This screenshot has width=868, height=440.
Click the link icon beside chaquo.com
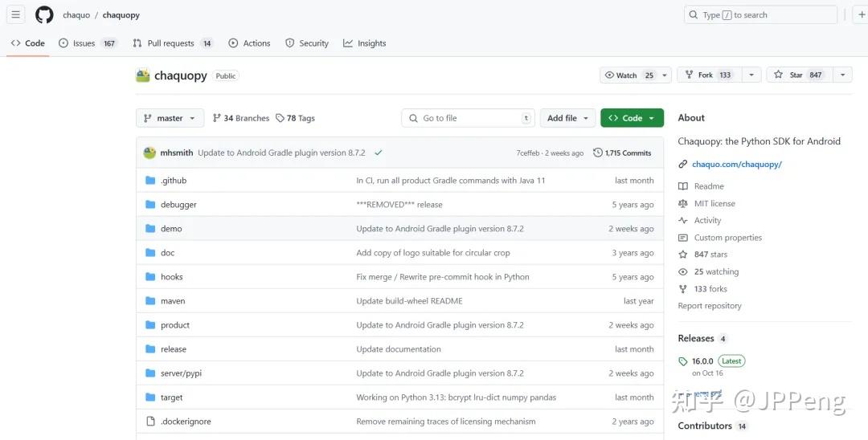(683, 165)
